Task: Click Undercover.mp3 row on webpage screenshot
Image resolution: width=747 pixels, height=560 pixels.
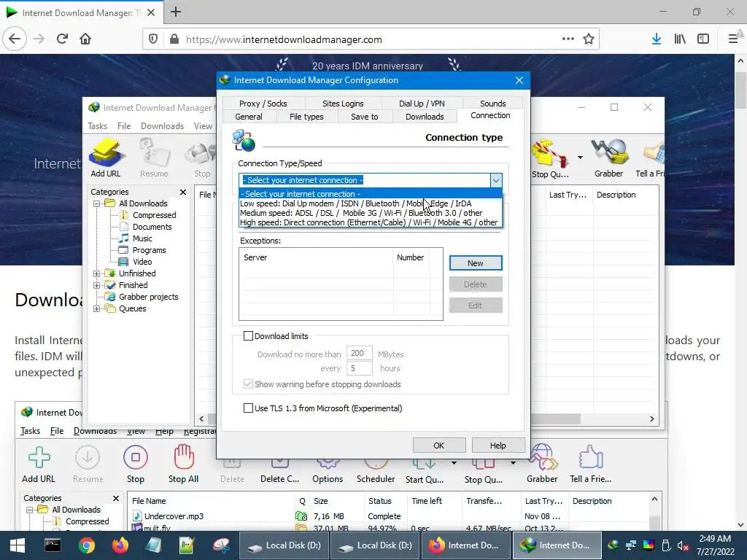Action: pyautogui.click(x=174, y=516)
